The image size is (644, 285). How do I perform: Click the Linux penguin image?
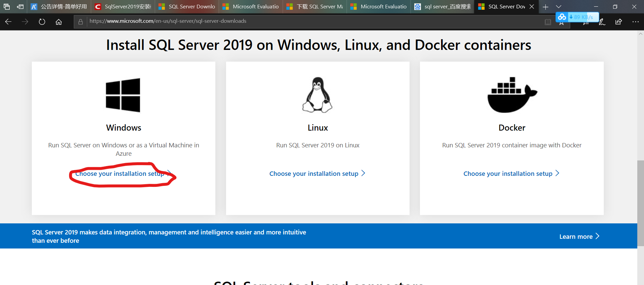(x=317, y=95)
